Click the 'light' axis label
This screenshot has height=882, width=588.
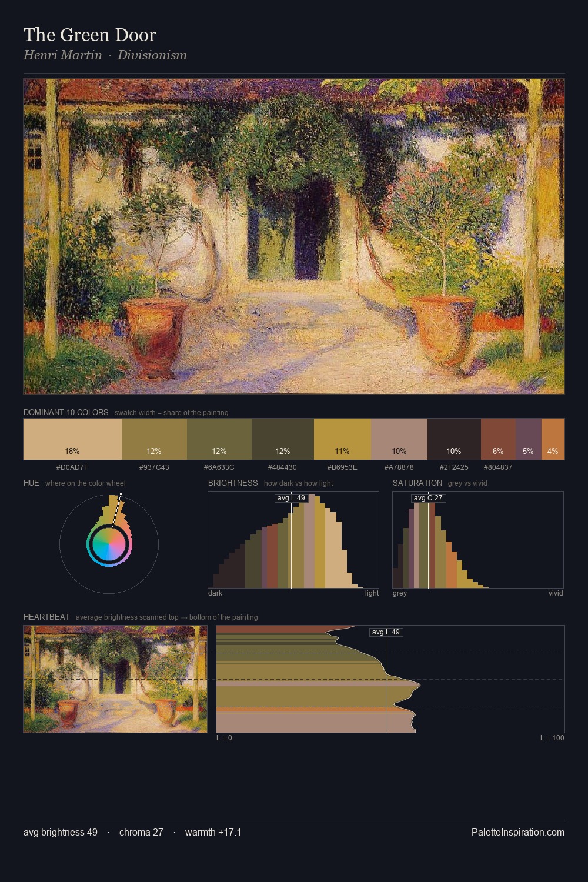[372, 593]
